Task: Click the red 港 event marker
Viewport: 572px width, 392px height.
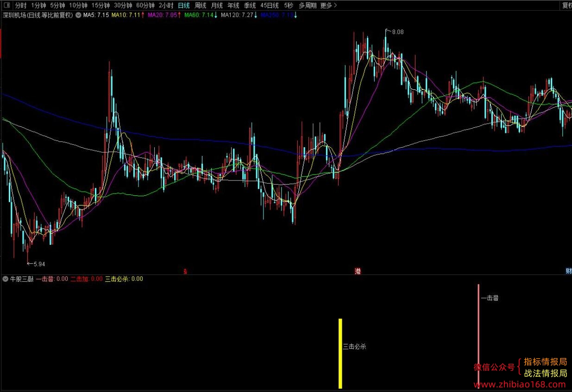Action: pyautogui.click(x=358, y=271)
